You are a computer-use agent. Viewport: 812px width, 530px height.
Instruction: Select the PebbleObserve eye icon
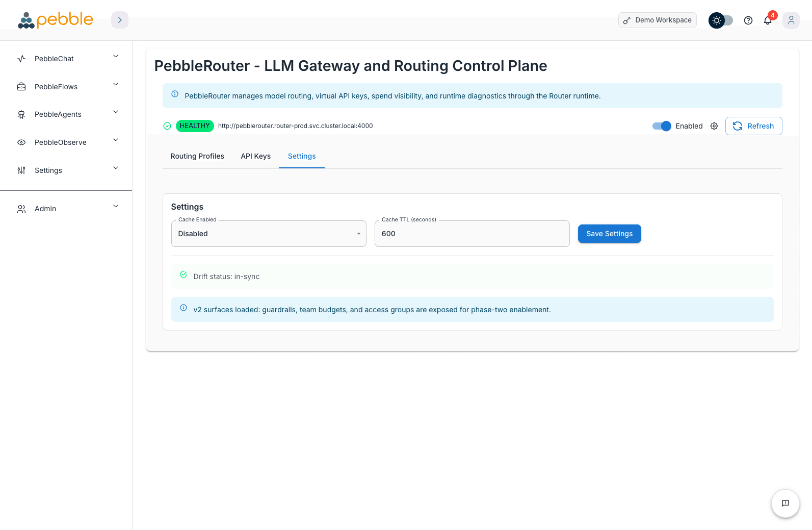click(x=21, y=142)
